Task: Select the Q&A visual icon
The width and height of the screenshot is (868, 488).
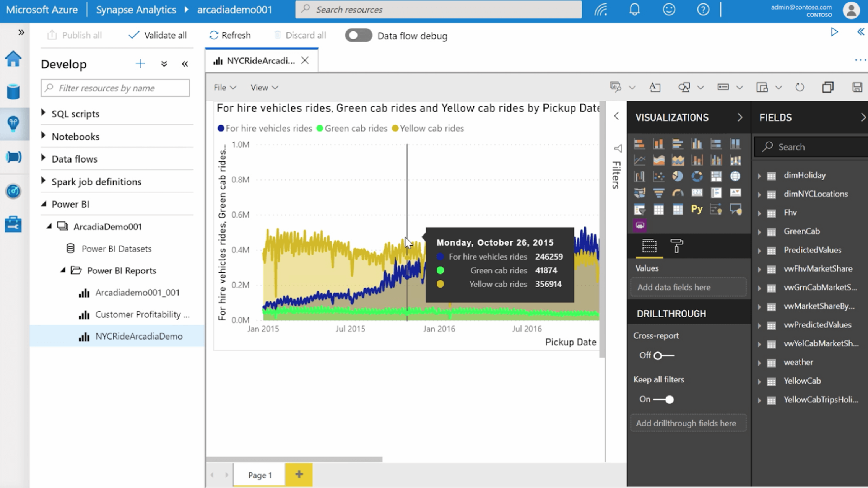Action: (x=735, y=209)
